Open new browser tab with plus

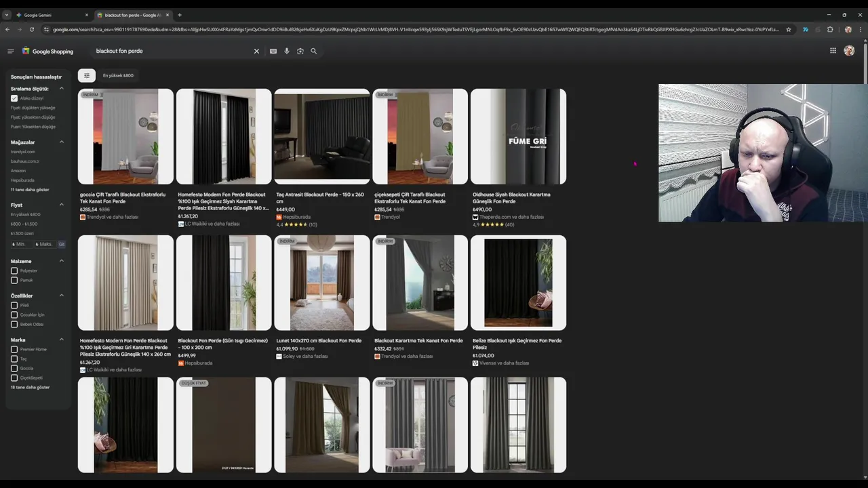[180, 15]
